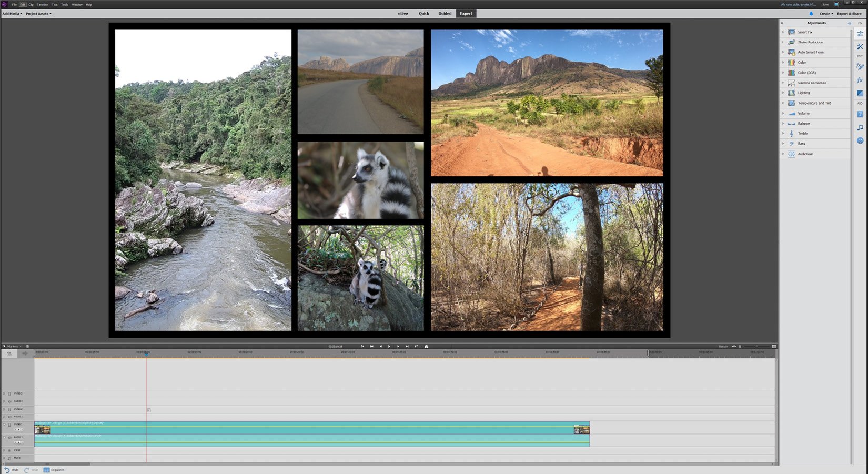
Task: Toggle Video 2 track visibility icon
Action: coord(9,409)
